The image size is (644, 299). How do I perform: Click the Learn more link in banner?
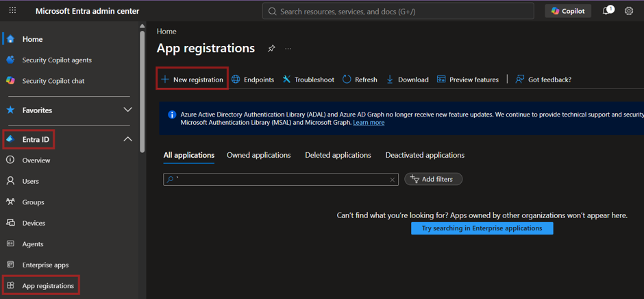click(x=369, y=123)
